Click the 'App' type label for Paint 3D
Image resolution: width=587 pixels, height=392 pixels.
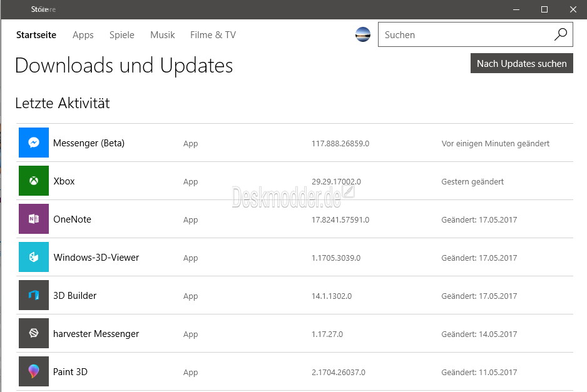tap(190, 373)
